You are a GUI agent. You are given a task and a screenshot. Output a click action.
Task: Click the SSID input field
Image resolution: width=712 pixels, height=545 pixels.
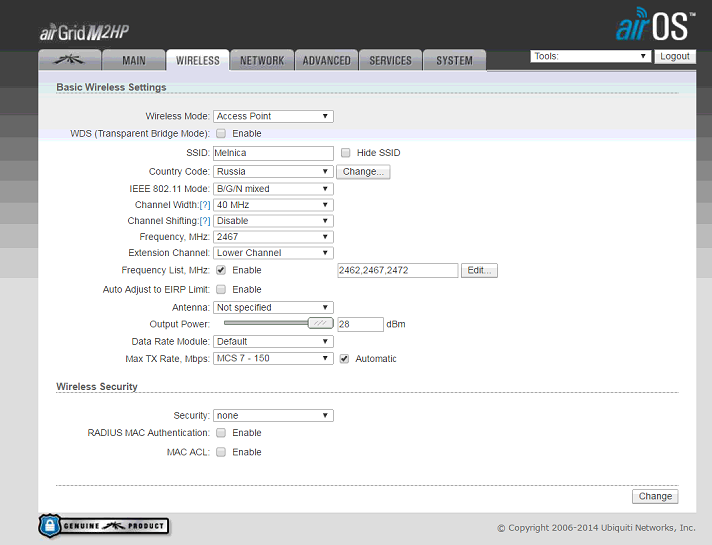click(x=273, y=153)
